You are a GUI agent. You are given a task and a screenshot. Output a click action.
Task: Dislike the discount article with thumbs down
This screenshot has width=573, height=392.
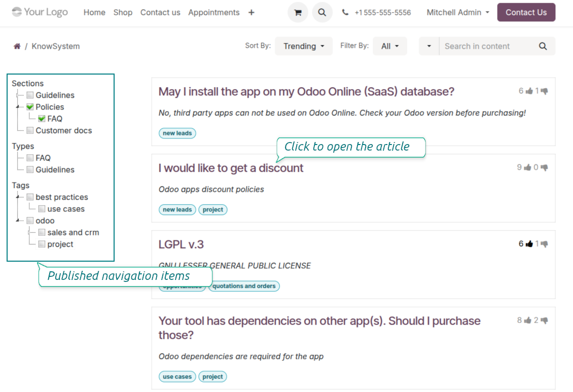(x=544, y=167)
